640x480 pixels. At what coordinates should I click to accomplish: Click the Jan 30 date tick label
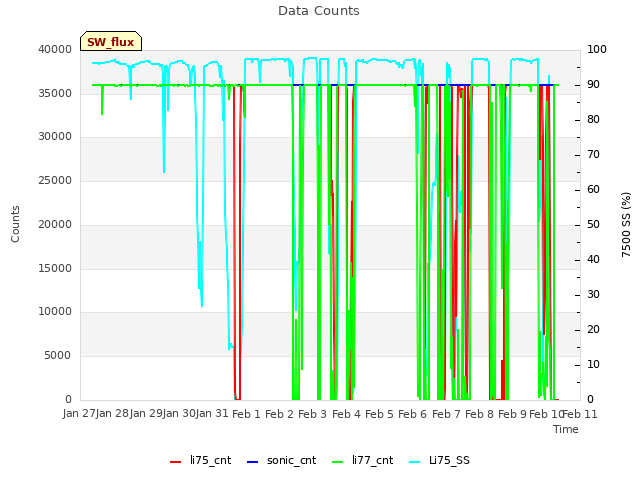tap(179, 414)
